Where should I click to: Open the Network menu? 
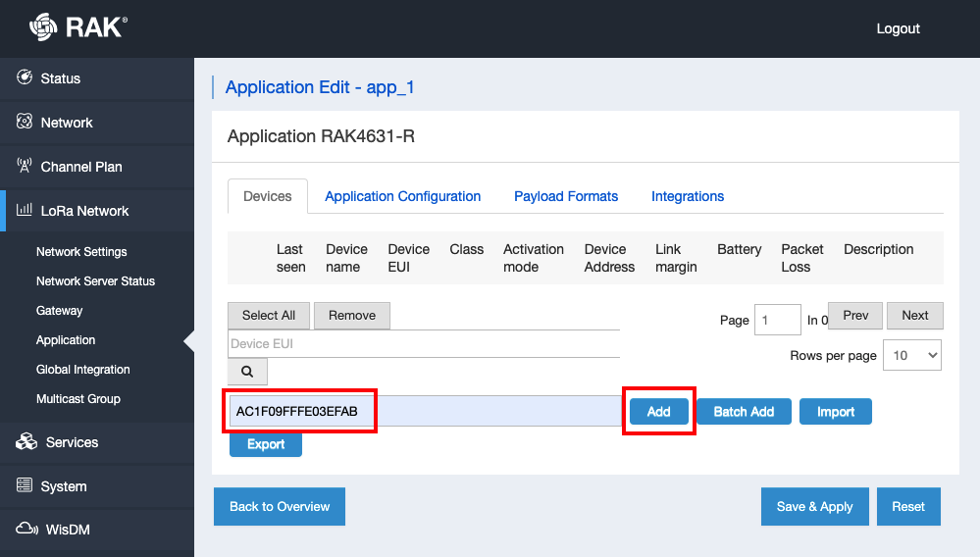pyautogui.click(x=97, y=123)
